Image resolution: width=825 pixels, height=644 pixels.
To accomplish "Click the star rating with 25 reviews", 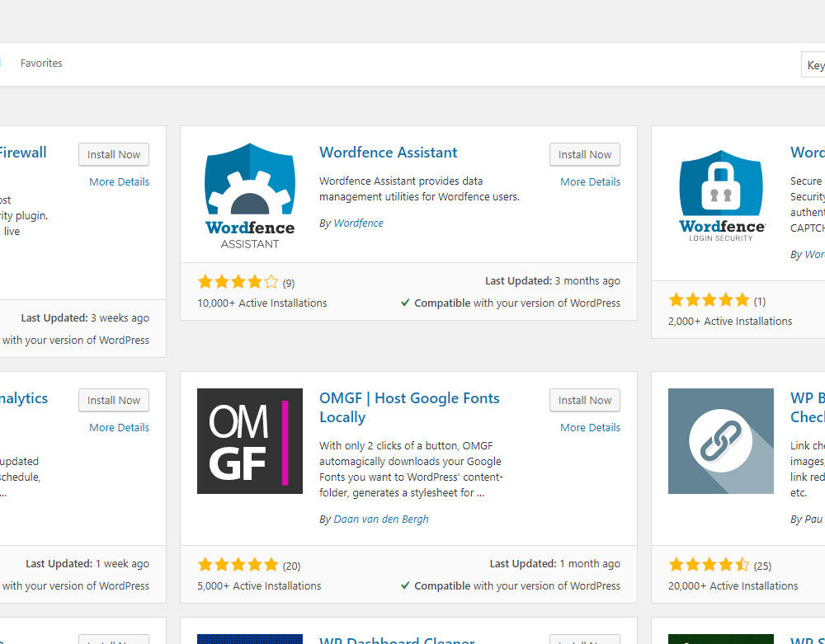I will coord(709,565).
